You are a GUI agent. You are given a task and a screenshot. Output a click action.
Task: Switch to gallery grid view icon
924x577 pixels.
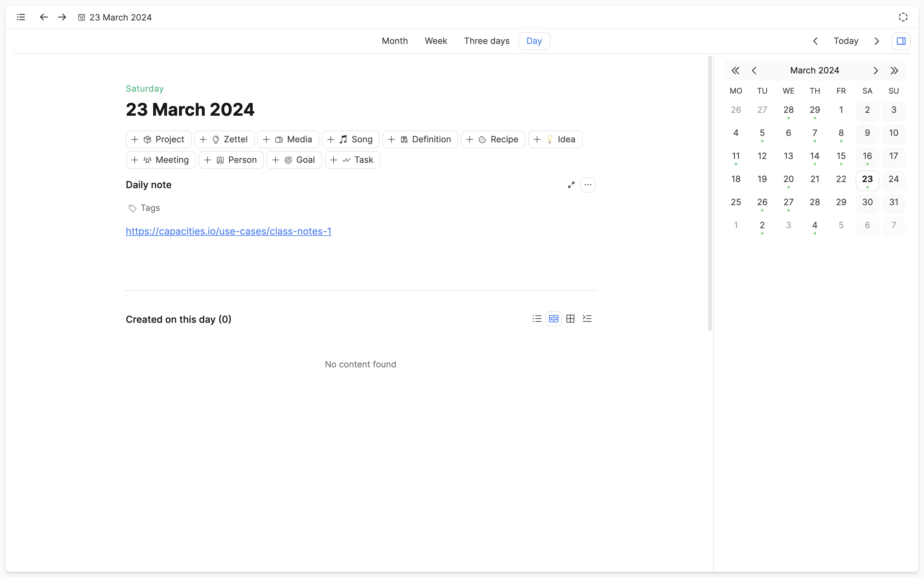570,319
